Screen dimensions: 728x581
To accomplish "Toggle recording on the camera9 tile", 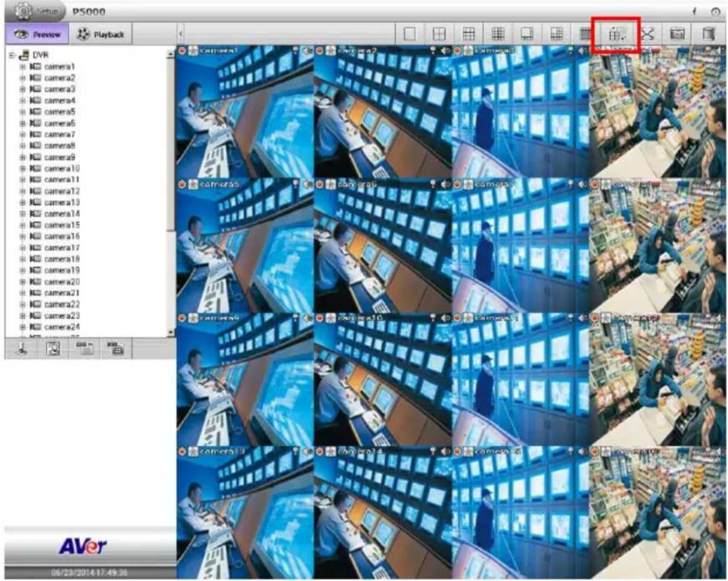I will point(182,318).
